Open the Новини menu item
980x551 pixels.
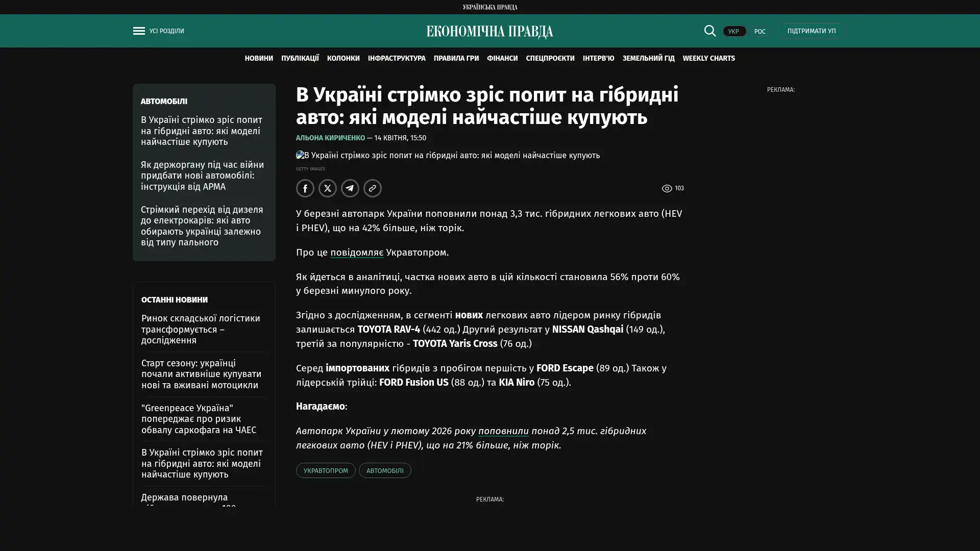258,59
